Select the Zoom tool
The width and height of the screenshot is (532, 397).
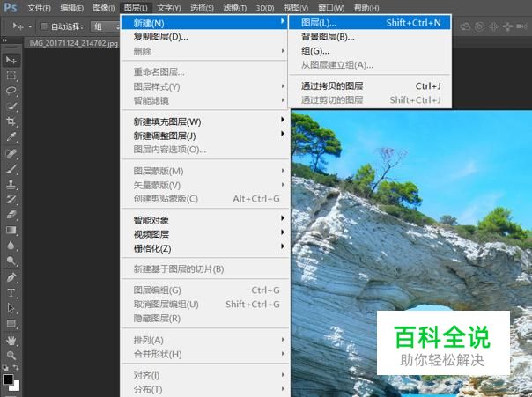pyautogui.click(x=11, y=356)
